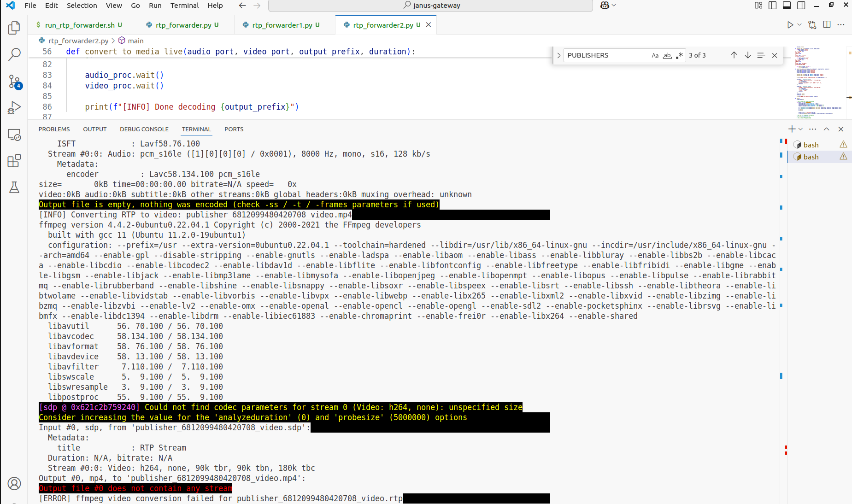The height and width of the screenshot is (504, 852).
Task: Select the first bash terminal
Action: (819, 145)
